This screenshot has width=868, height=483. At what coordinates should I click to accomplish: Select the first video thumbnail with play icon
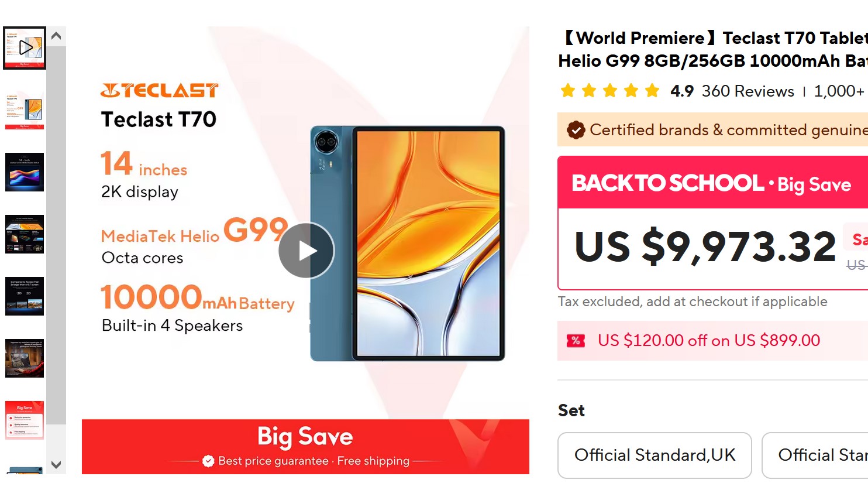25,48
